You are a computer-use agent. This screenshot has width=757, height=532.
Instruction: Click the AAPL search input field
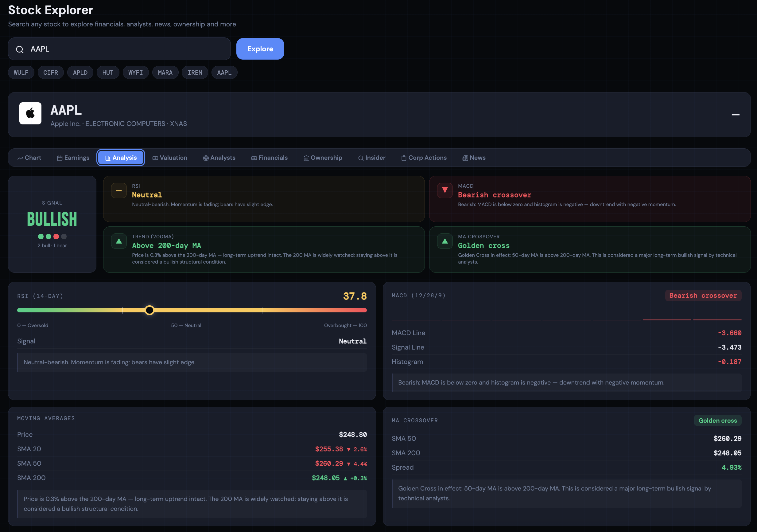125,49
